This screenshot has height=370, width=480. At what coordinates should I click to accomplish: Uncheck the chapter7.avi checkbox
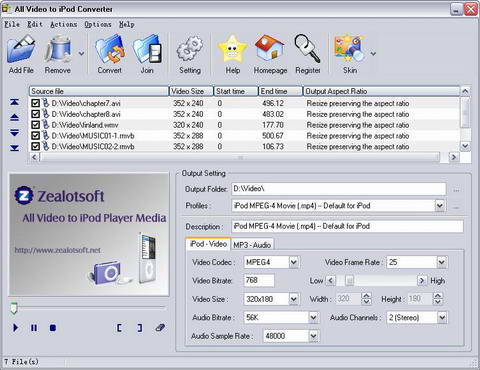pyautogui.click(x=35, y=103)
